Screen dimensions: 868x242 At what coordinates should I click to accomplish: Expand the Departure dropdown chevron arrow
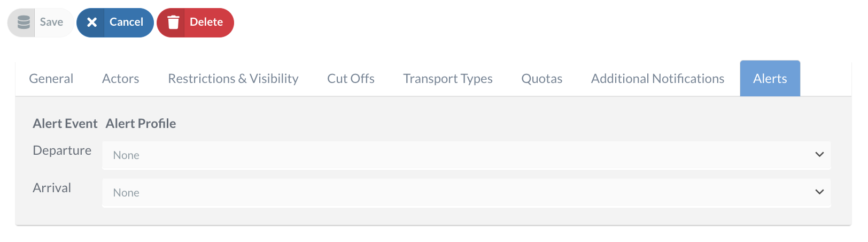click(819, 155)
